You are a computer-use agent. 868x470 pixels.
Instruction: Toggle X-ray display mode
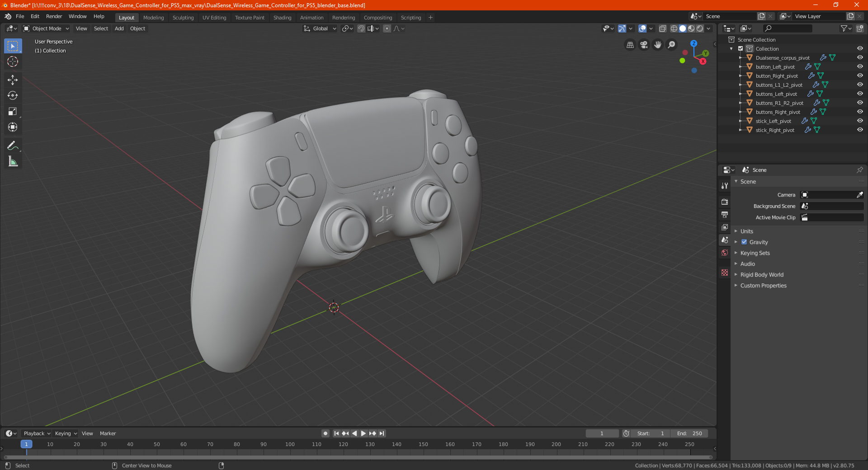click(x=662, y=28)
